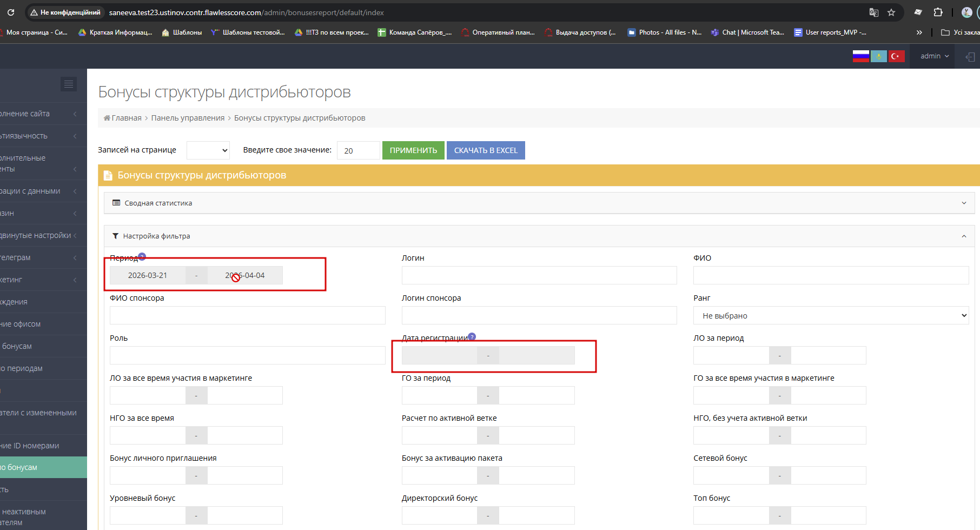The width and height of the screenshot is (980, 530).
Task: Open неактивным sidebar item
Action: pyautogui.click(x=43, y=516)
